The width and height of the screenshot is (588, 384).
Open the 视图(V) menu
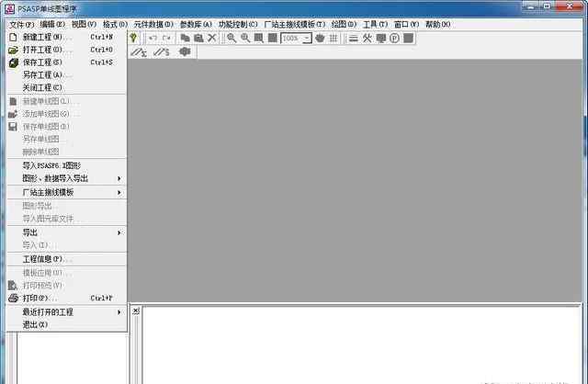(84, 25)
